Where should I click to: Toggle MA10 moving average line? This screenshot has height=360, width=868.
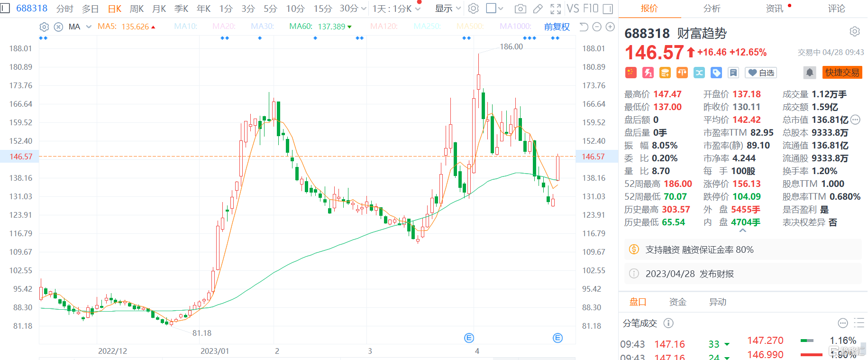[185, 27]
